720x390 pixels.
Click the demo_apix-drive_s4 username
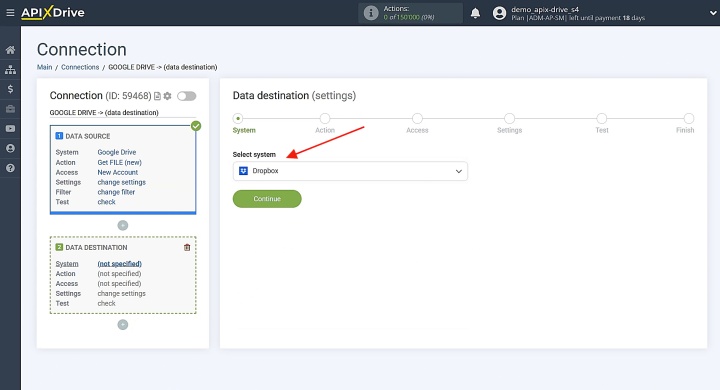tap(545, 9)
